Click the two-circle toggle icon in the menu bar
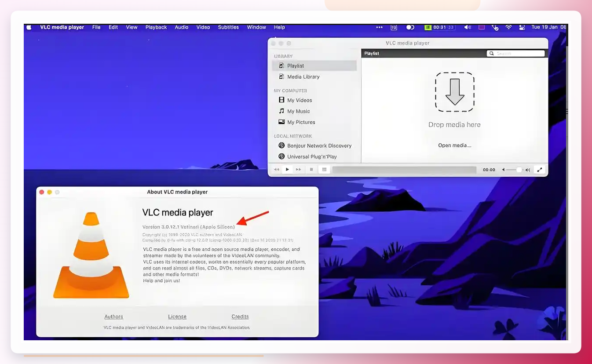The image size is (592, 364). 410,27
